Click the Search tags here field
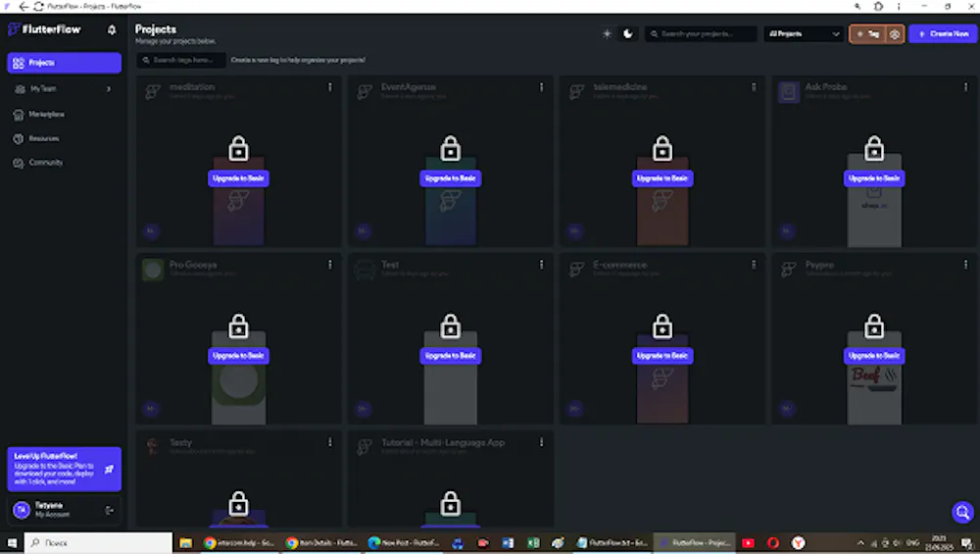Screen dimensions: 980x554 coord(183,60)
